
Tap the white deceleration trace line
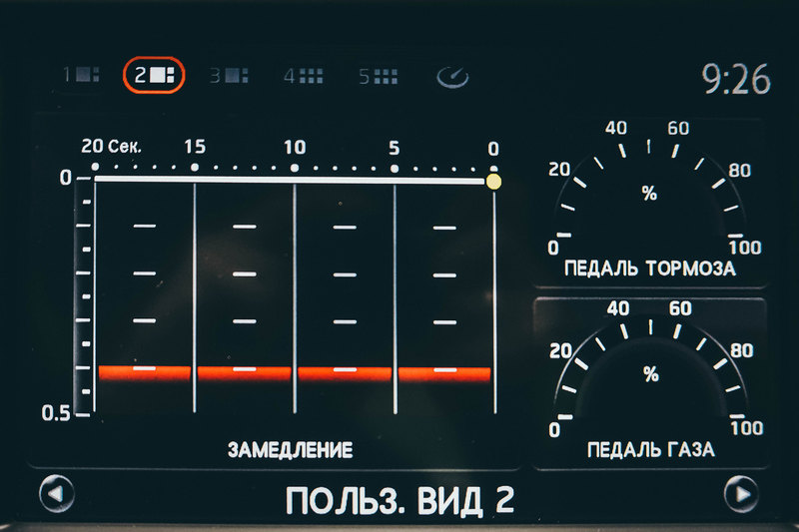(290, 180)
